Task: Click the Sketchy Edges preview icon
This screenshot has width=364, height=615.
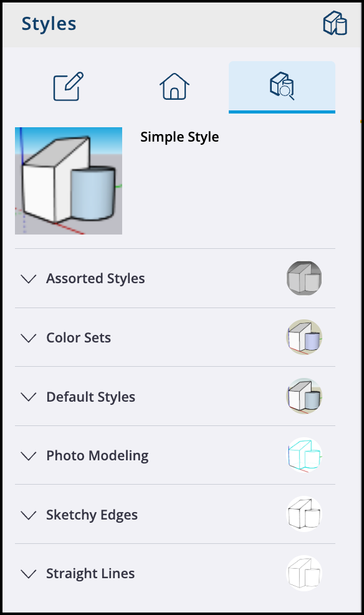Action: (304, 513)
